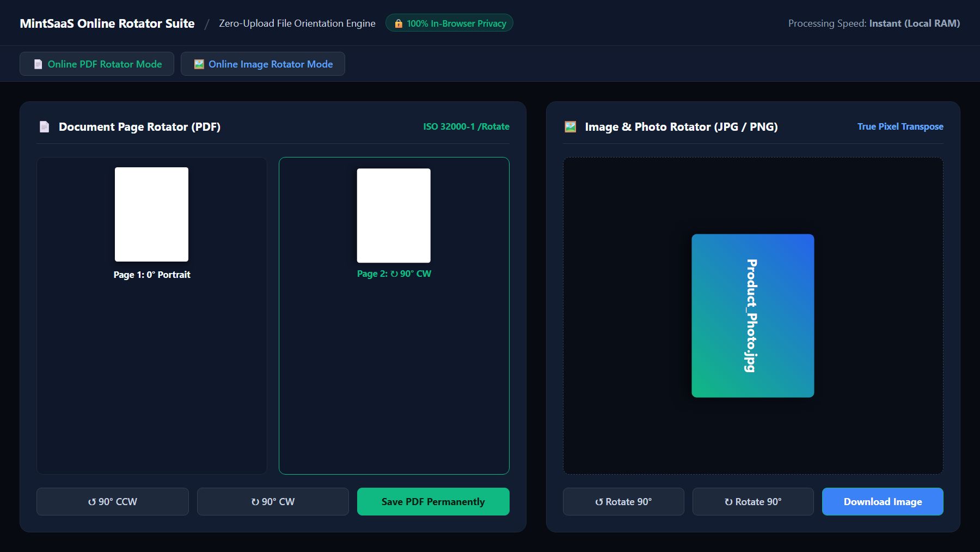This screenshot has width=980, height=552.
Task: Click the picture icon beside Image & Photo Rotator
Action: pyautogui.click(x=570, y=127)
